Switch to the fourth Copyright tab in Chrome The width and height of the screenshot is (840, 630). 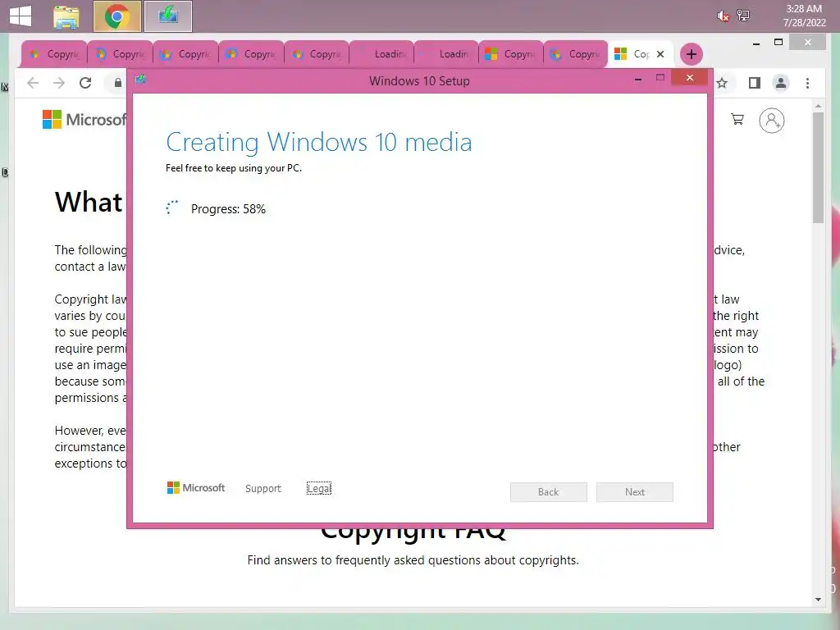point(251,54)
